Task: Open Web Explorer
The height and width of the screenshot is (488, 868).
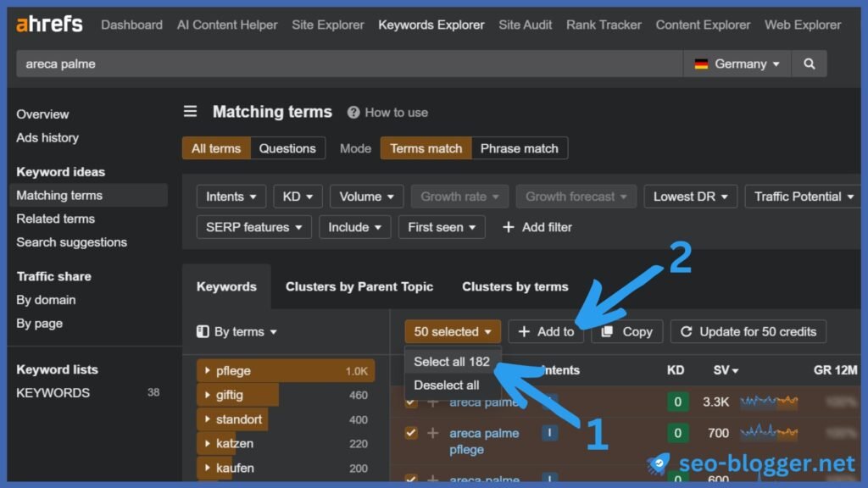Action: pos(803,25)
